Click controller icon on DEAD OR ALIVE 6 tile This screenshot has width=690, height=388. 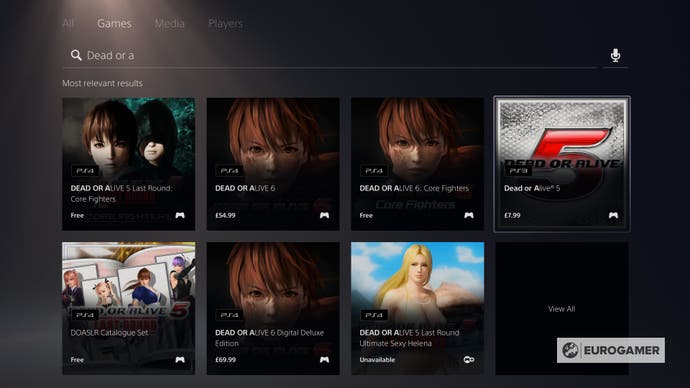pos(324,215)
